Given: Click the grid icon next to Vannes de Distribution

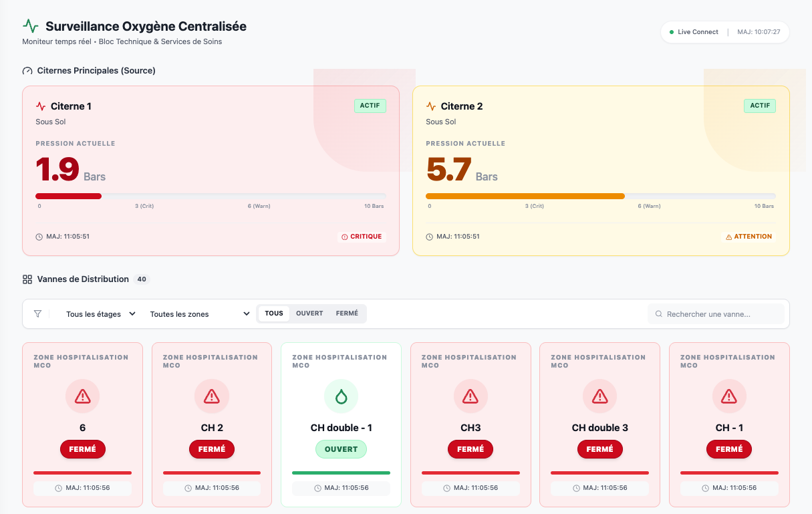Looking at the screenshot, I should pos(27,279).
